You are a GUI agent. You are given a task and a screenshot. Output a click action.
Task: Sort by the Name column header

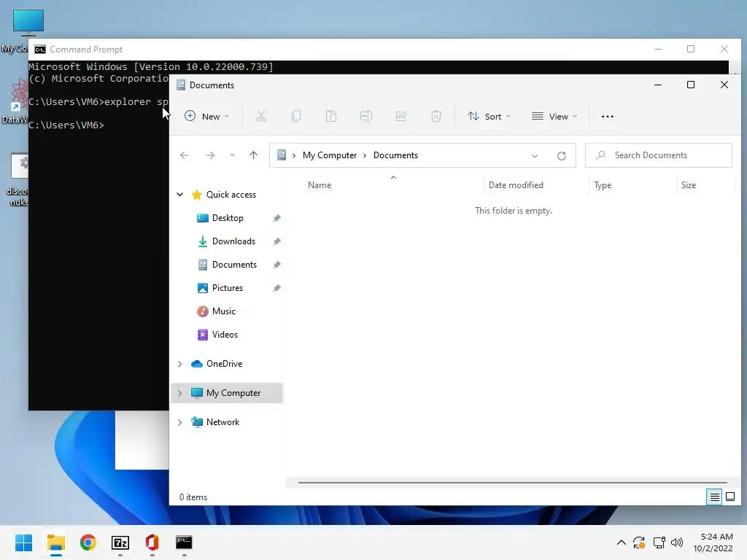coord(320,185)
